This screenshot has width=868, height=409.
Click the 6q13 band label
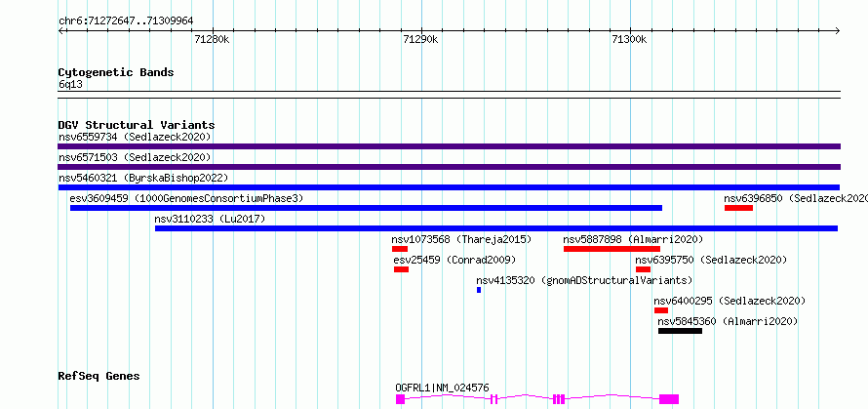pos(70,85)
